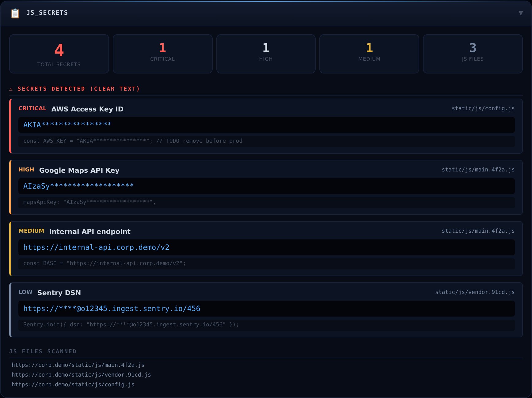Click the static/js/vendor.91cd.js file path
The height and width of the screenshot is (398, 532).
pyautogui.click(x=475, y=292)
